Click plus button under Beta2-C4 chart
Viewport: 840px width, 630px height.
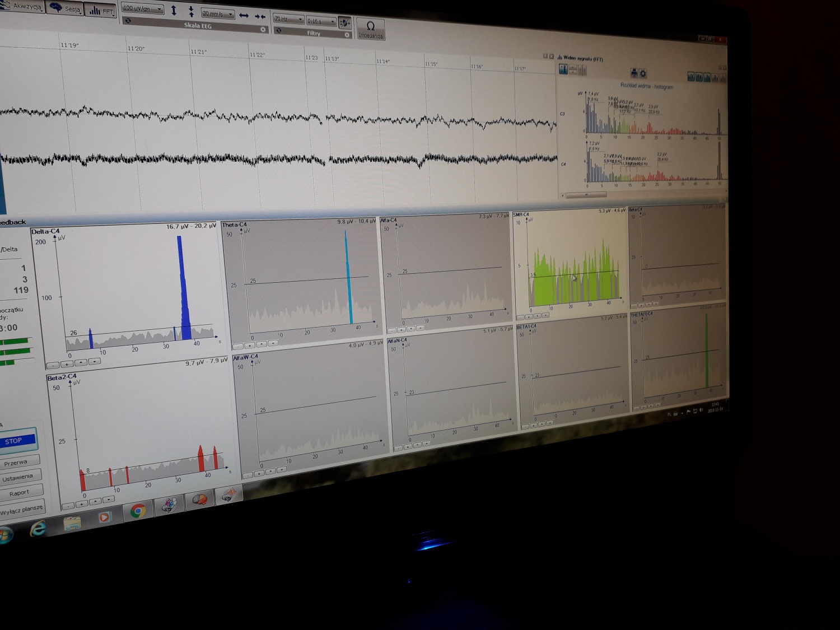[x=82, y=504]
